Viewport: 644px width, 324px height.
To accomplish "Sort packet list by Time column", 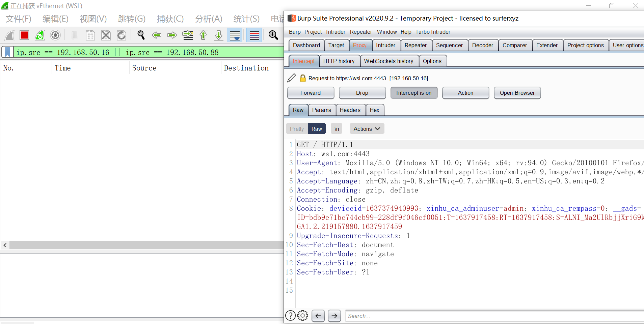I will pos(90,68).
